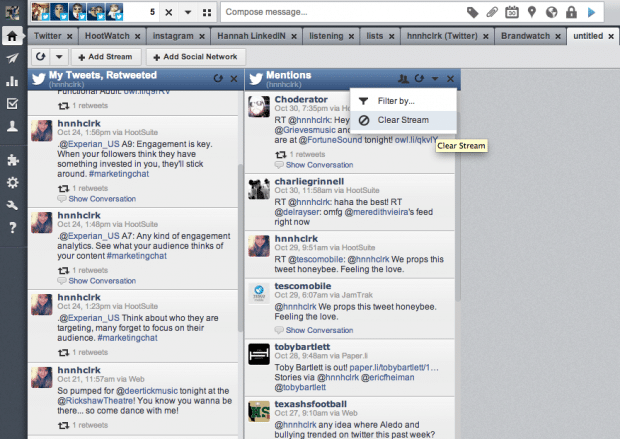The height and width of the screenshot is (439, 620).
Task: Switch to the Hannah LinkedIN tab
Action: pyautogui.click(x=251, y=36)
